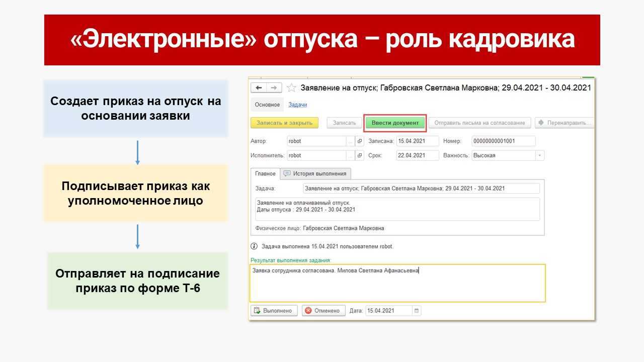The width and height of the screenshot is (644, 362).
Task: Click ellipsis selector in Исполнитель field
Action: pos(351,155)
